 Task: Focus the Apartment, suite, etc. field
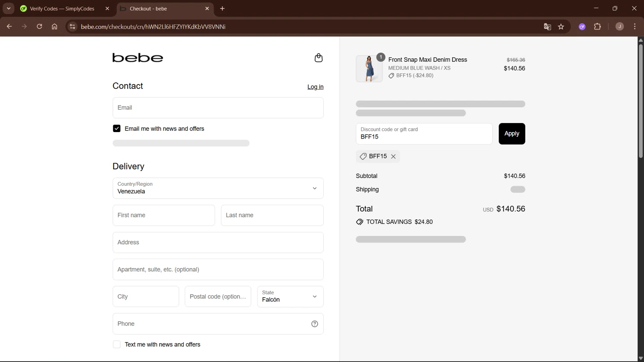218,270
